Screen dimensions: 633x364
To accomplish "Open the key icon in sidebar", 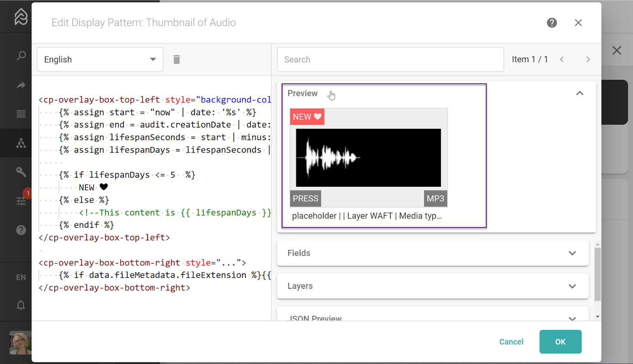I will pyautogui.click(x=21, y=172).
